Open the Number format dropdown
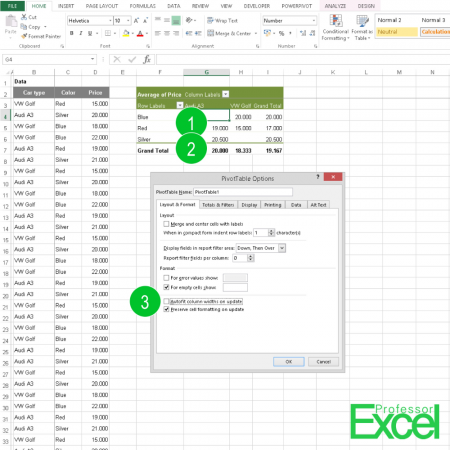This screenshot has width=450, height=450. pyautogui.click(x=314, y=21)
